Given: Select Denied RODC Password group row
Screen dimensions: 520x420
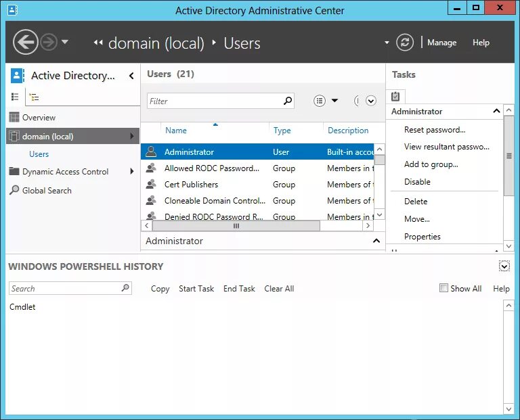Looking at the screenshot, I should coord(257,215).
